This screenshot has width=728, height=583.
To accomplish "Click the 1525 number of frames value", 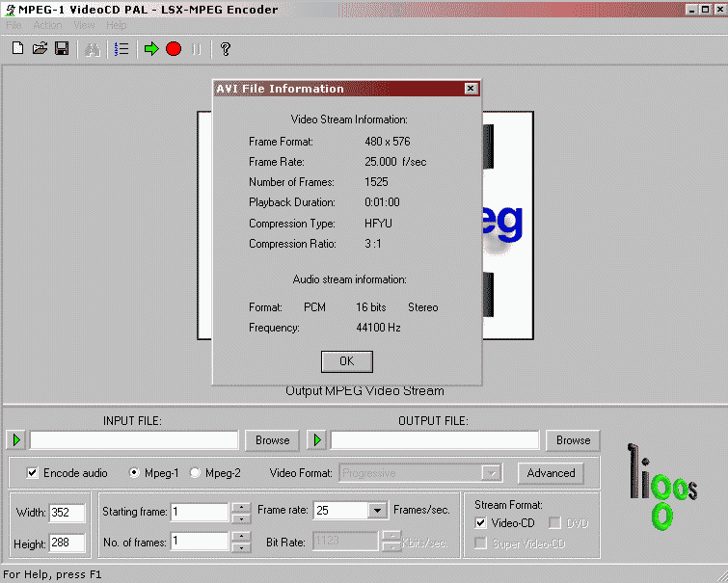I will pyautogui.click(x=376, y=181).
